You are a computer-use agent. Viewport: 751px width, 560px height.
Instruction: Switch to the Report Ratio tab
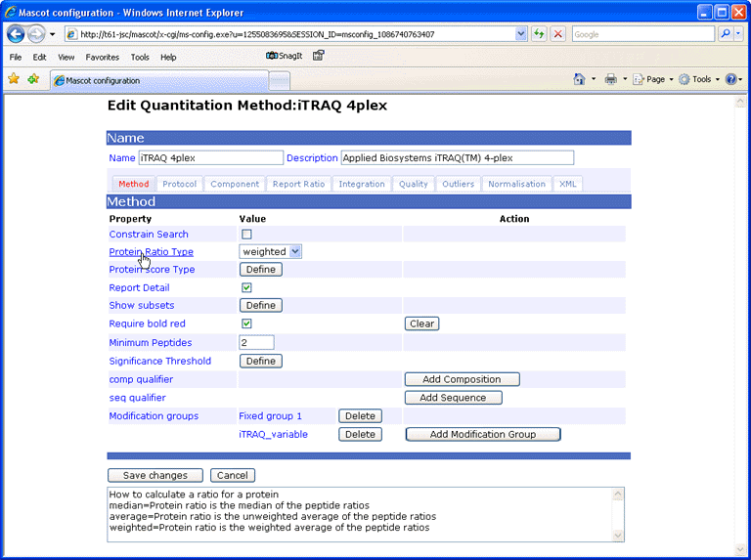tap(298, 184)
